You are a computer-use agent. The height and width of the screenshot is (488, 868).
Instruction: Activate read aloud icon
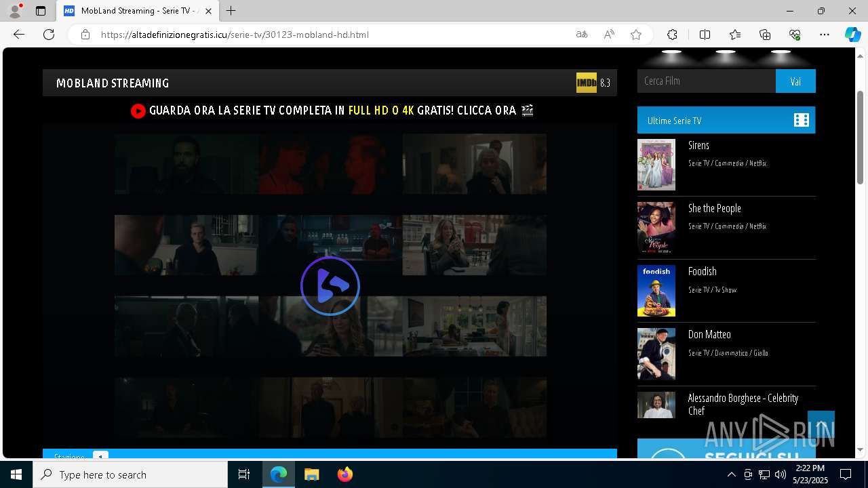click(x=609, y=35)
